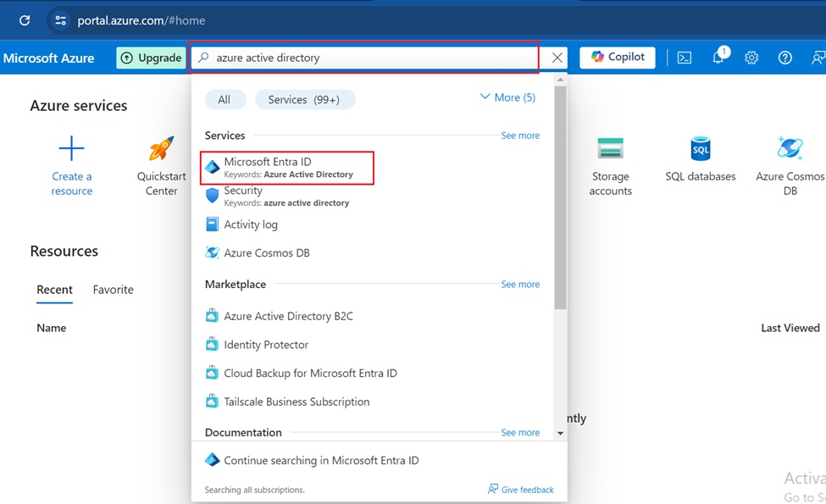Launch Copilot from the top bar
The width and height of the screenshot is (826, 504).
click(617, 57)
